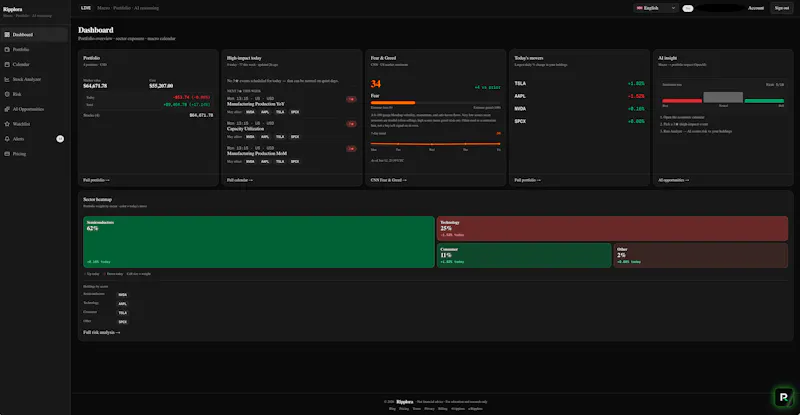The height and width of the screenshot is (415, 800).
Task: Click the Dashboard grid icon in the sidebar
Action: [7, 35]
